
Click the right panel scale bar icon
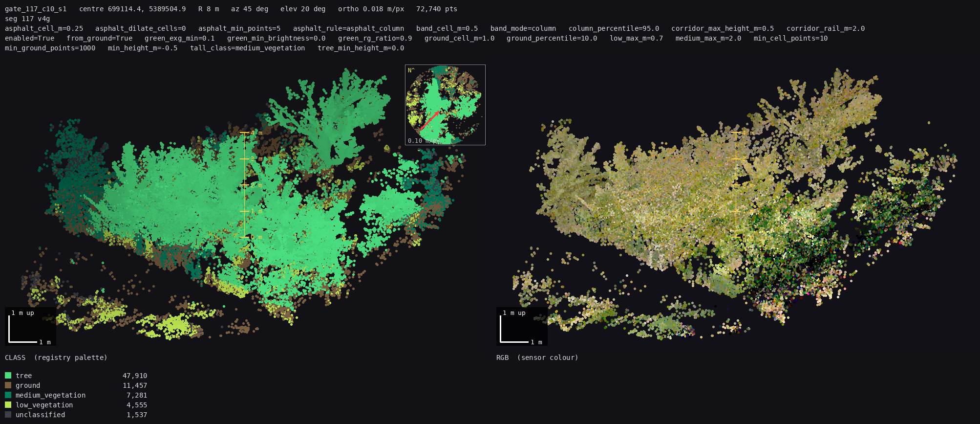(522, 327)
